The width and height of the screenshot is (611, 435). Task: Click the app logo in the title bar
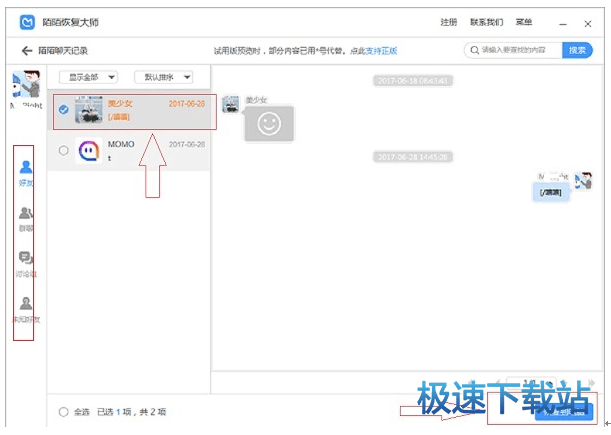(27, 22)
